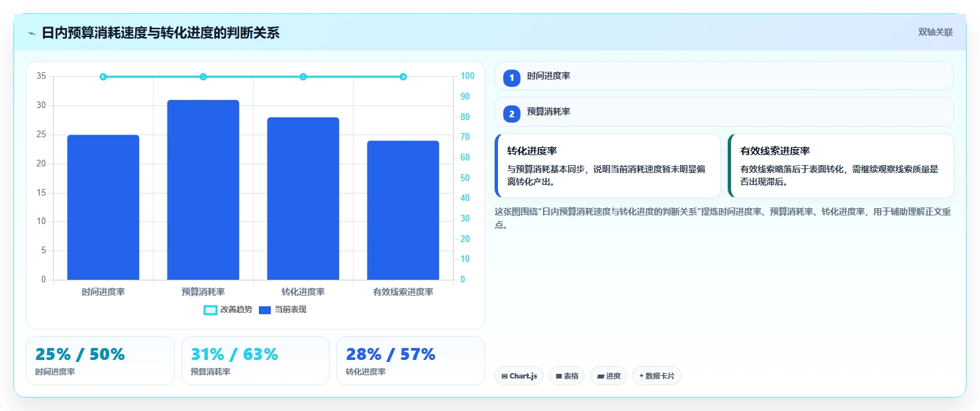Click the icon inside the 进度 chip
The height and width of the screenshot is (411, 980).
[x=601, y=376]
